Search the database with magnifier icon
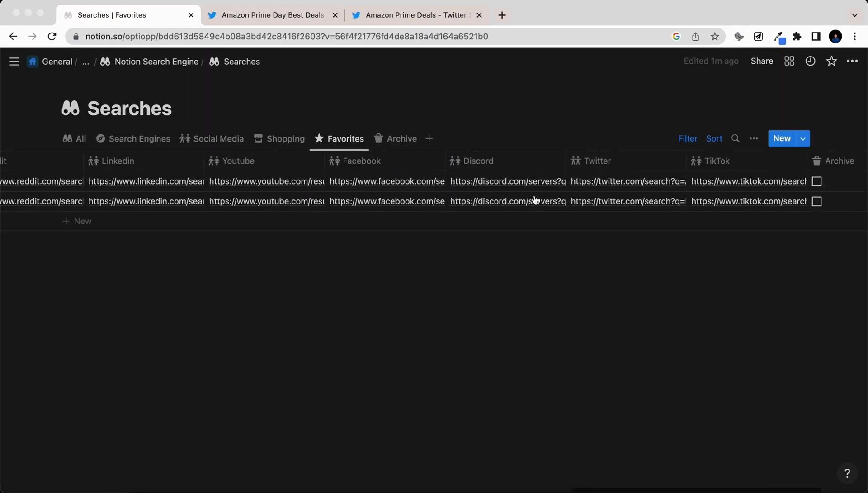The image size is (868, 493). pyautogui.click(x=736, y=138)
